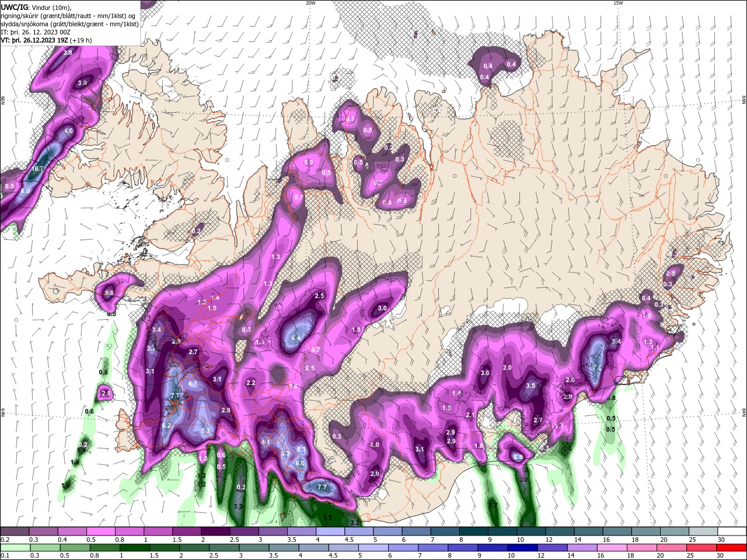
Task: Click the 'slydda/snjókoma (grátt/bleikt/grænt - mm/1klst)' line
Action: [70, 24]
